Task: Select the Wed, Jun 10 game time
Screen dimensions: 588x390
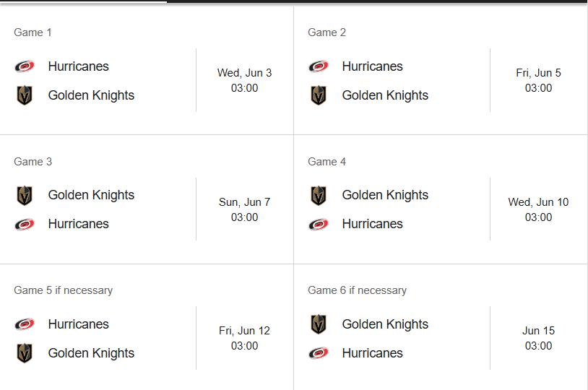Action: tap(538, 217)
